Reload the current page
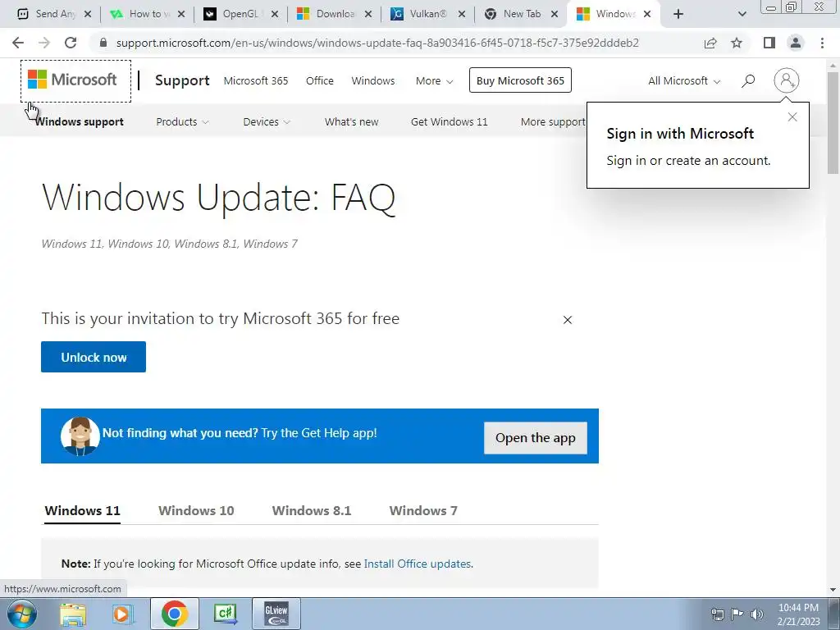This screenshot has width=840, height=630. [71, 43]
